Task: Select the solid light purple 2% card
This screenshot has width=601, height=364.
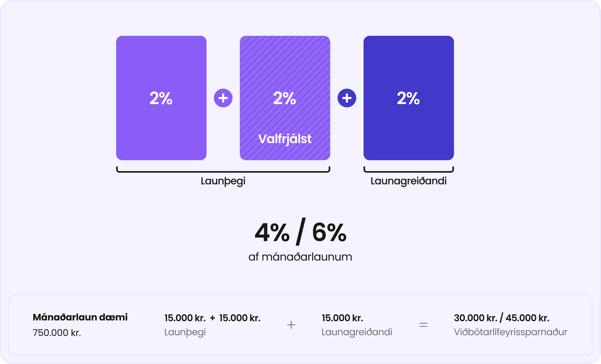Action: pos(161,98)
